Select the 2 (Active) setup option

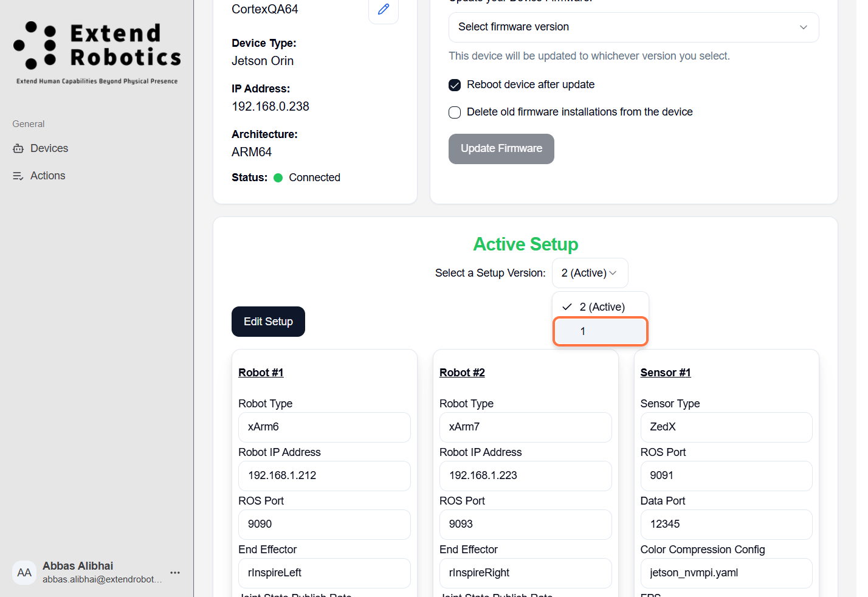point(600,307)
